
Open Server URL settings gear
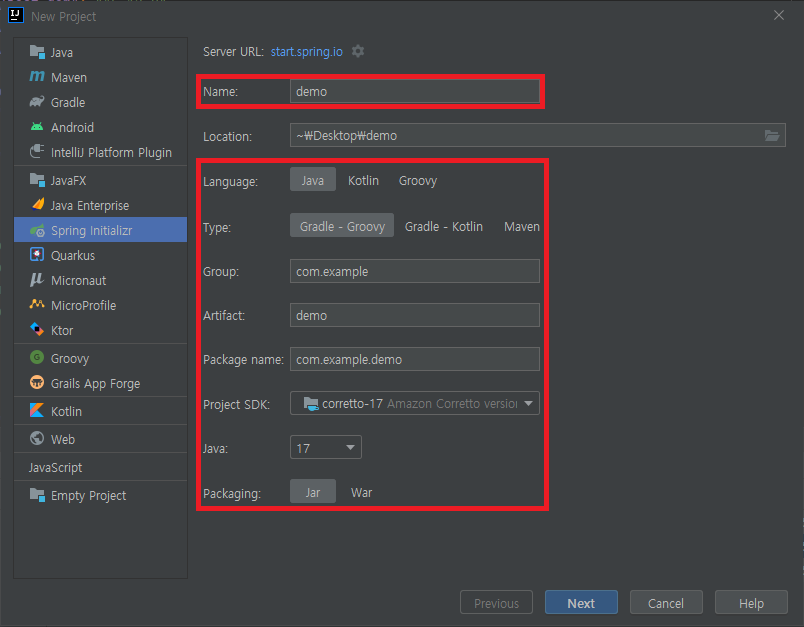pos(358,51)
